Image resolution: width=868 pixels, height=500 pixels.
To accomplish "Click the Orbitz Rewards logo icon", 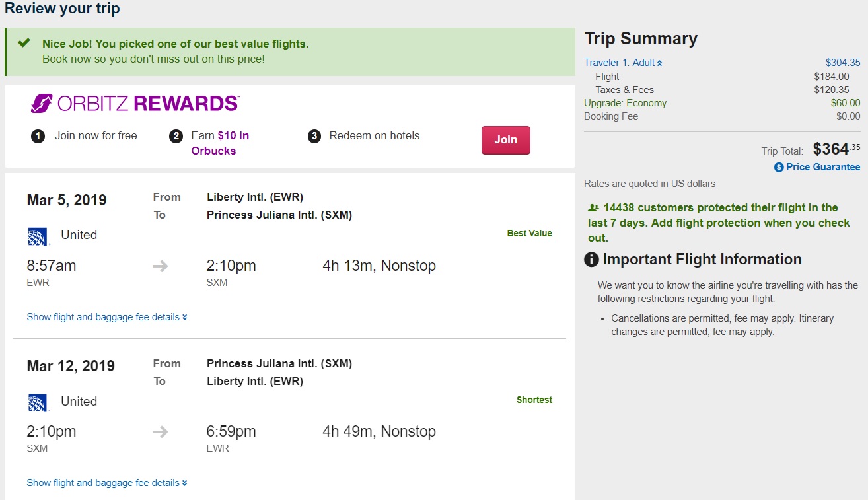I will [x=42, y=104].
